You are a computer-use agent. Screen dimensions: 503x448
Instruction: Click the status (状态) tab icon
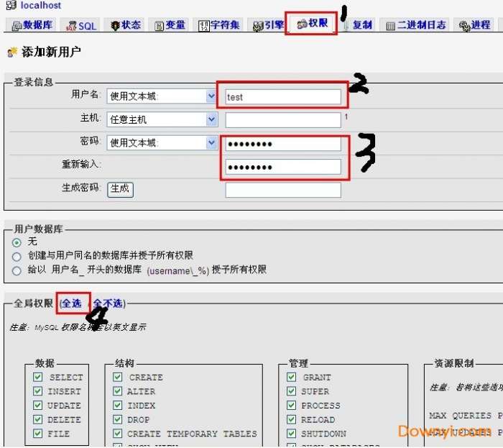[x=115, y=25]
